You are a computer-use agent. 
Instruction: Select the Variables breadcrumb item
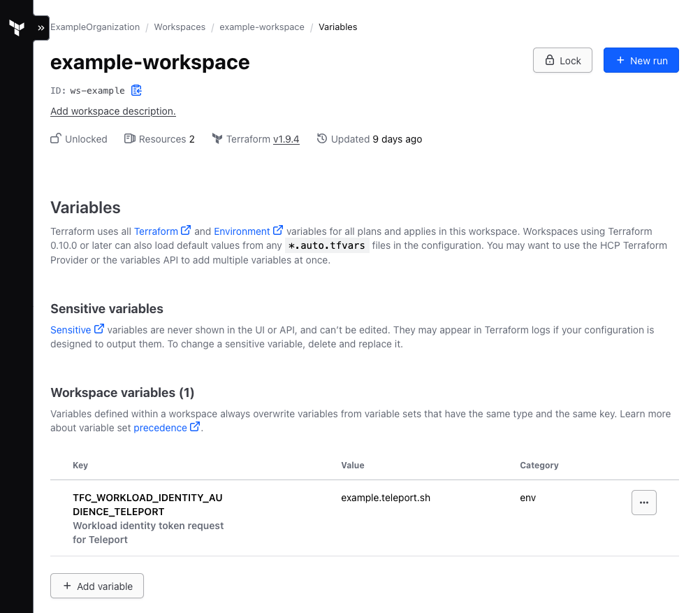[337, 27]
